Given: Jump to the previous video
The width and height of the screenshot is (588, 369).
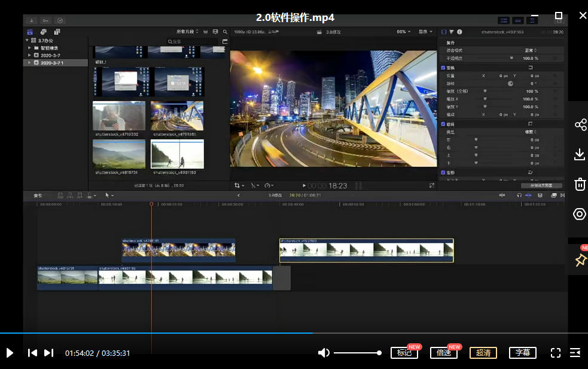Looking at the screenshot, I should [x=32, y=353].
